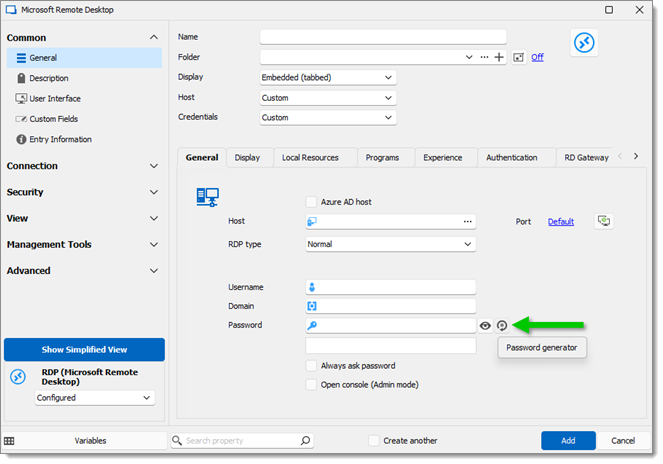Viewport: 663px width, 464px height.
Task: Expand the Connection section
Action: click(x=154, y=166)
